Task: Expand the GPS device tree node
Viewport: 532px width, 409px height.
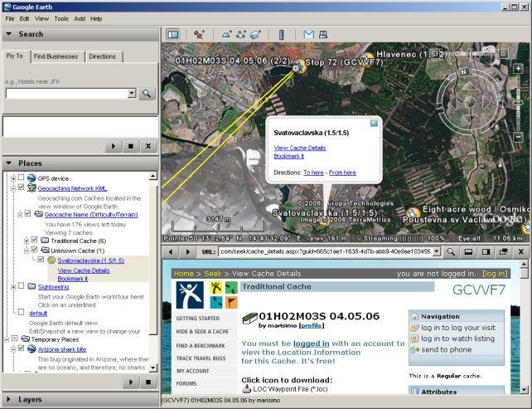Action: point(13,178)
